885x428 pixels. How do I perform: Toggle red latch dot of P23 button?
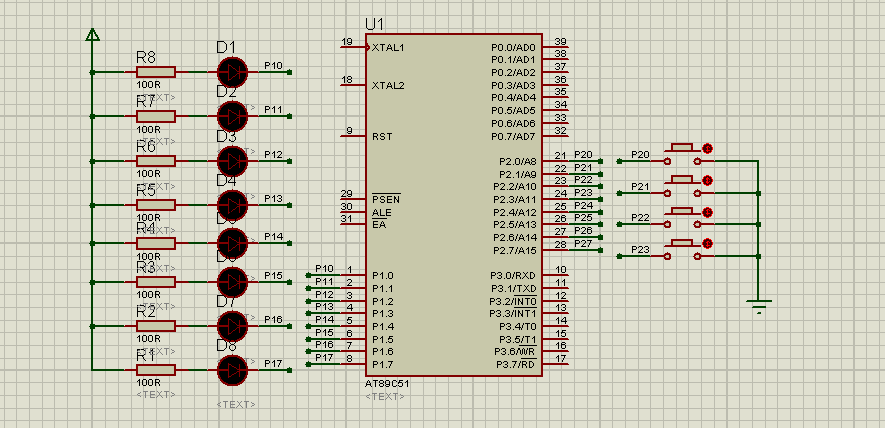click(x=707, y=243)
